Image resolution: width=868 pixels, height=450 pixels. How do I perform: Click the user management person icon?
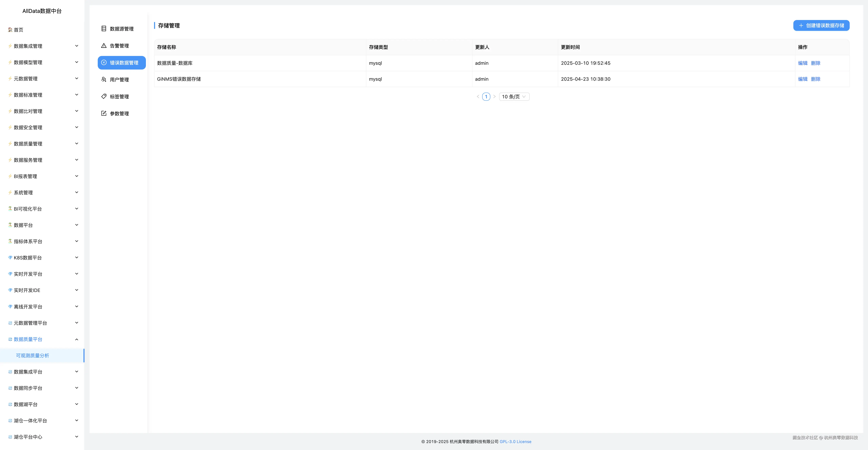(x=104, y=80)
